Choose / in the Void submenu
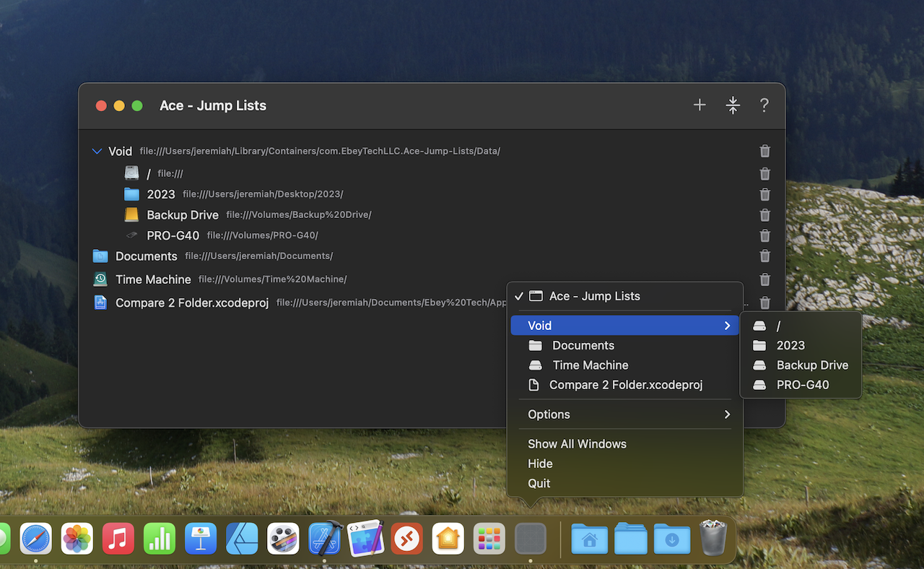 [801, 326]
